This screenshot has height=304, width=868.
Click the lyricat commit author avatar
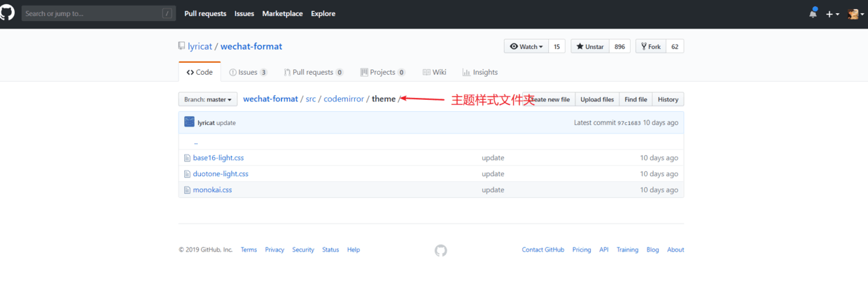pos(189,122)
